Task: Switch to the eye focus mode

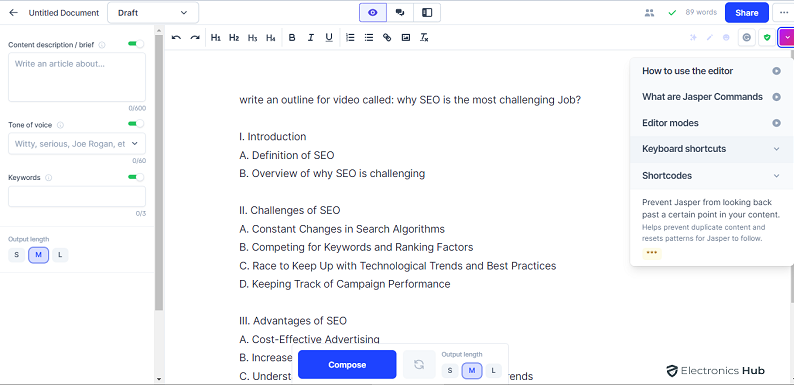Action: [373, 13]
